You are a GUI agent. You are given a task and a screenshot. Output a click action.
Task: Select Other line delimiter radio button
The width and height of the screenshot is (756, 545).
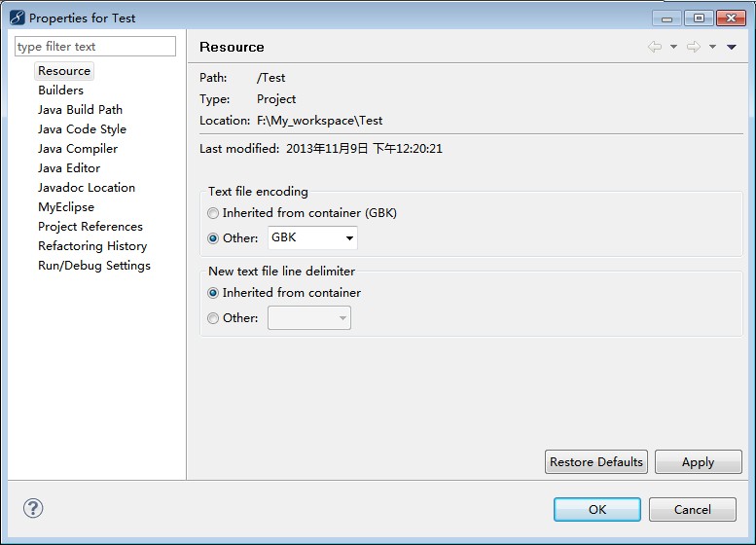(x=214, y=318)
